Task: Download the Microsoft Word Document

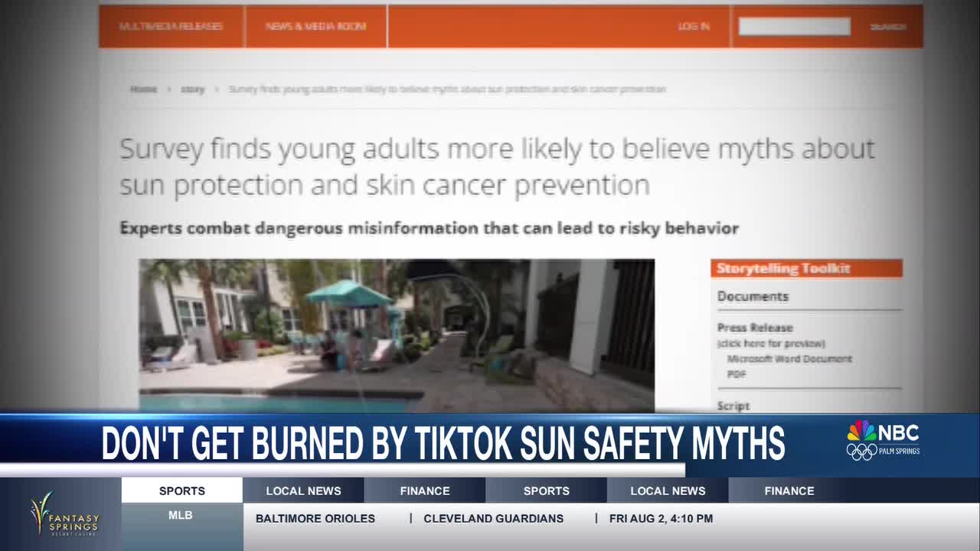Action: (x=789, y=359)
